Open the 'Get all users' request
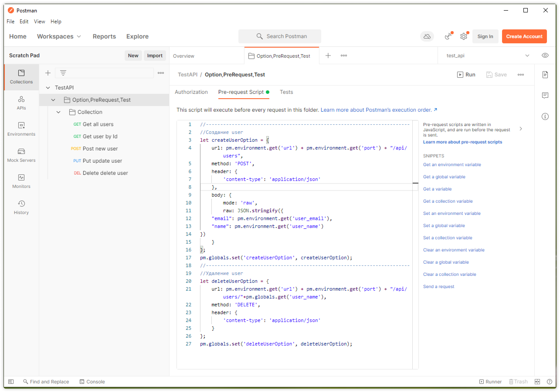The height and width of the screenshot is (392, 560). [98, 124]
